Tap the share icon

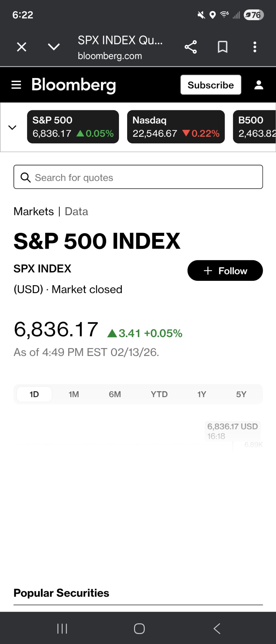click(x=191, y=47)
